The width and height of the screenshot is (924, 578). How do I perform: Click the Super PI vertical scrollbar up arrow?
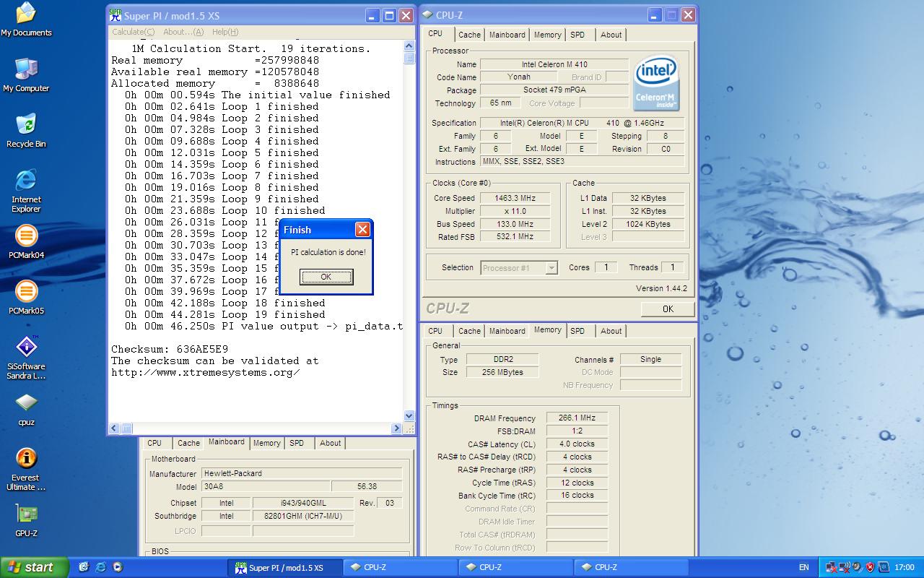(x=409, y=46)
